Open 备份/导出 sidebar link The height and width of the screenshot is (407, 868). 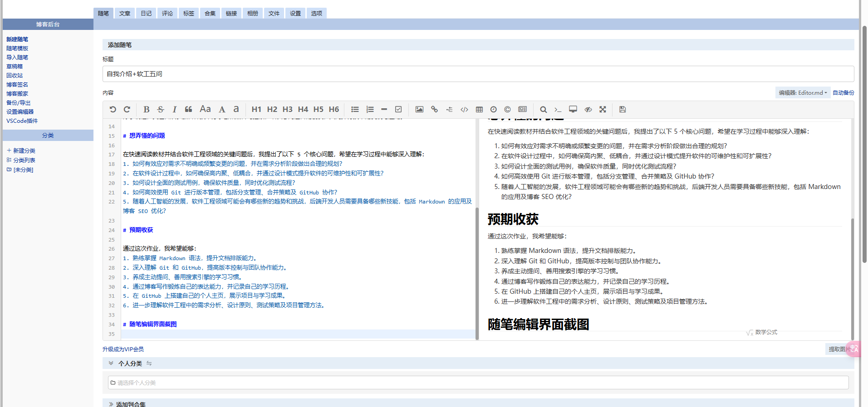19,103
